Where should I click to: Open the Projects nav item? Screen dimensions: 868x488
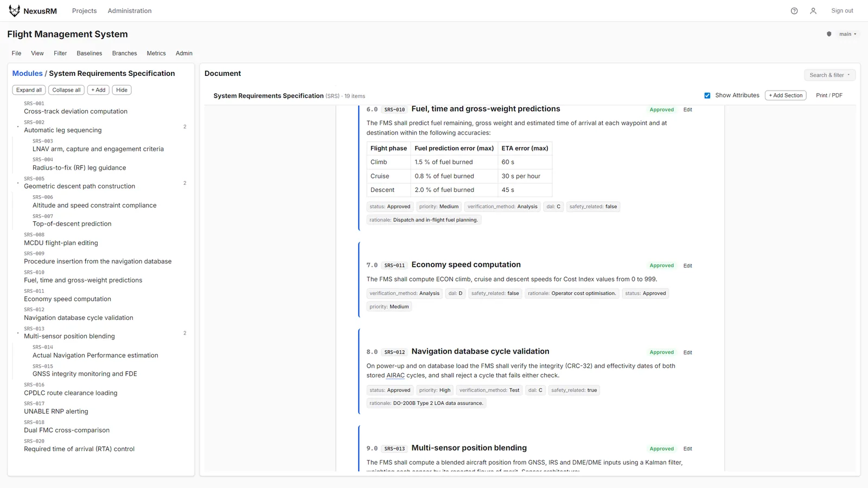point(84,11)
